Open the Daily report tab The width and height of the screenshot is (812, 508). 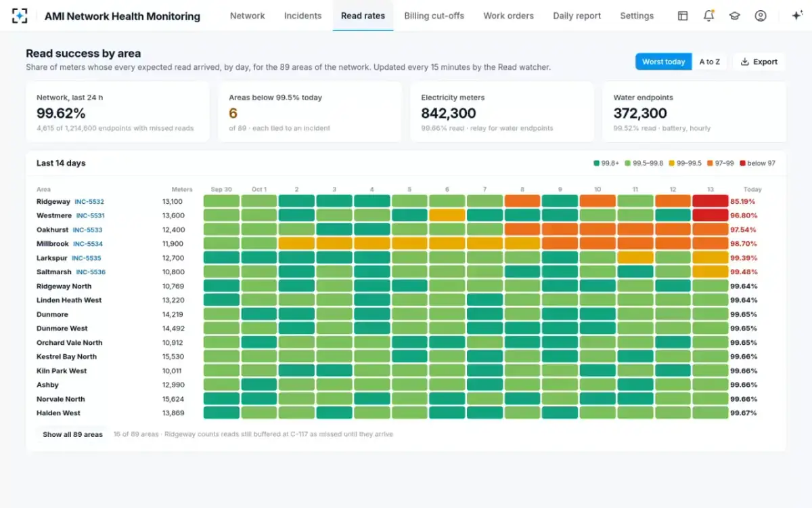(x=577, y=16)
